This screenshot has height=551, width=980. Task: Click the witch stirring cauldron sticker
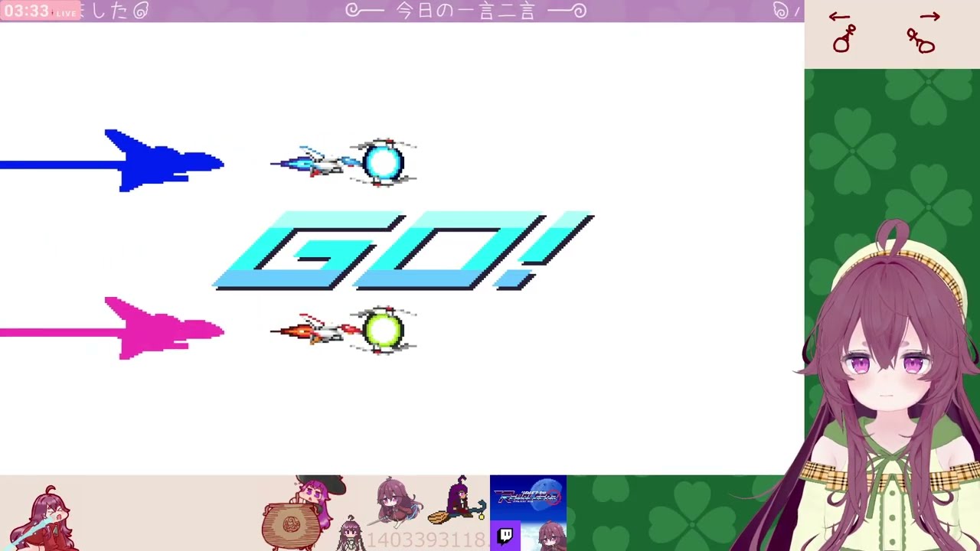303,512
